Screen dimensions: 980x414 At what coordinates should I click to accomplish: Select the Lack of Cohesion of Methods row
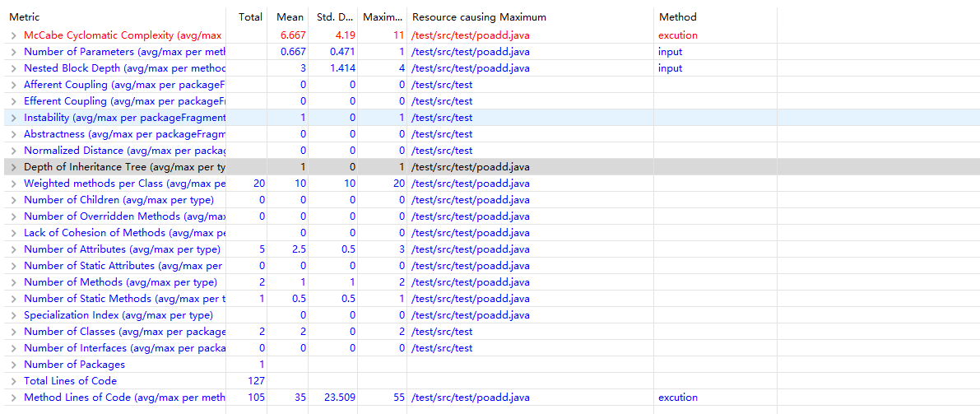pyautogui.click(x=123, y=233)
